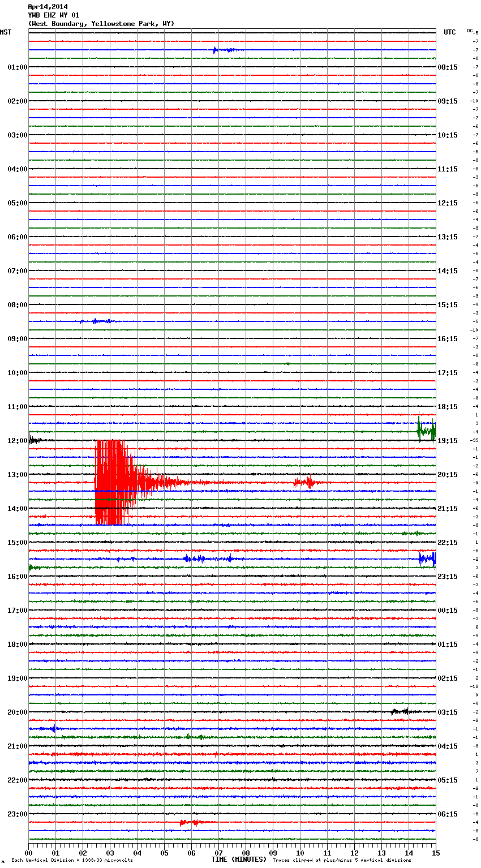This screenshot has height=868, width=481.
Task: Click the TIME (MINUTES) axis title
Action: point(239,860)
